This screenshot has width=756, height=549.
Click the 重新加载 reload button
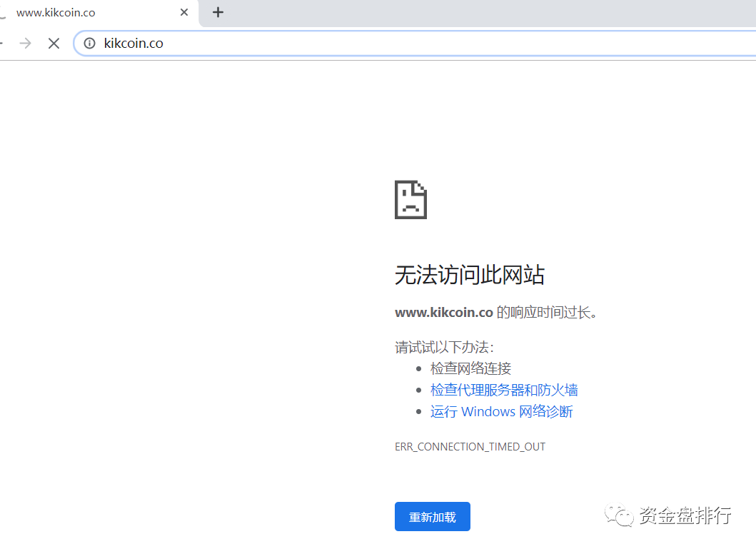pyautogui.click(x=433, y=517)
